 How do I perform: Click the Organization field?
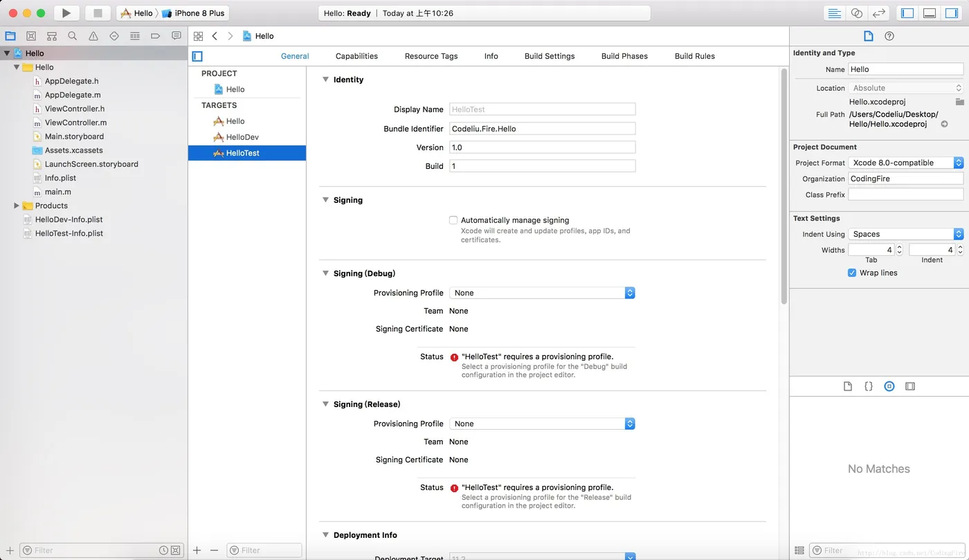pos(906,179)
